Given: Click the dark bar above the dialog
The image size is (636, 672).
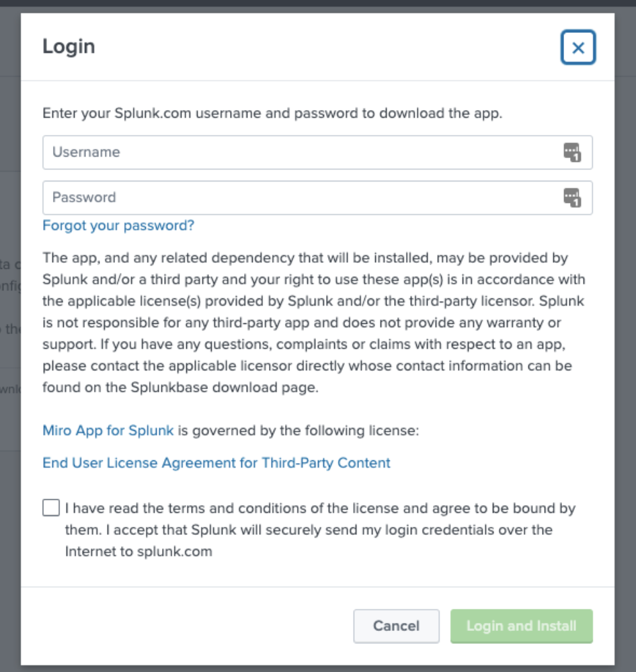Looking at the screenshot, I should point(318,5).
